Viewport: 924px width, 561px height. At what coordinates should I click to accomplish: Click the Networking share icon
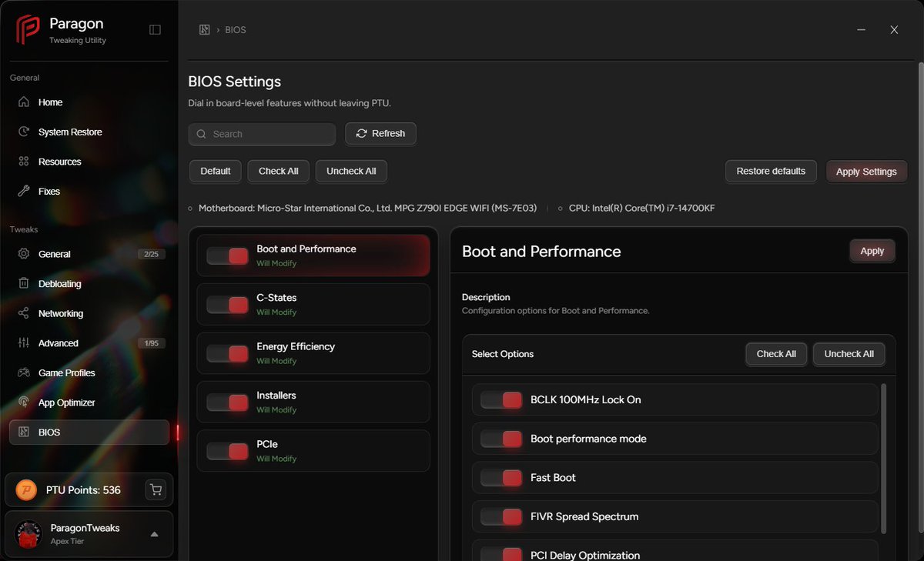pyautogui.click(x=24, y=313)
